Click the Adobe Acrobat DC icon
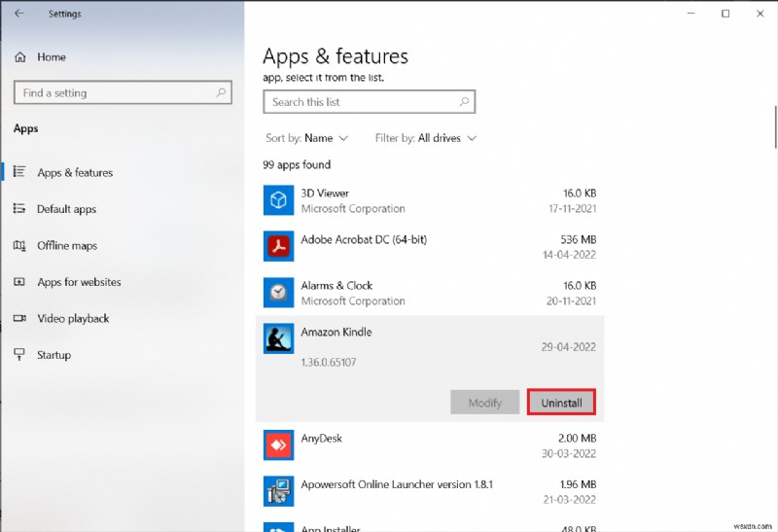 [x=278, y=247]
